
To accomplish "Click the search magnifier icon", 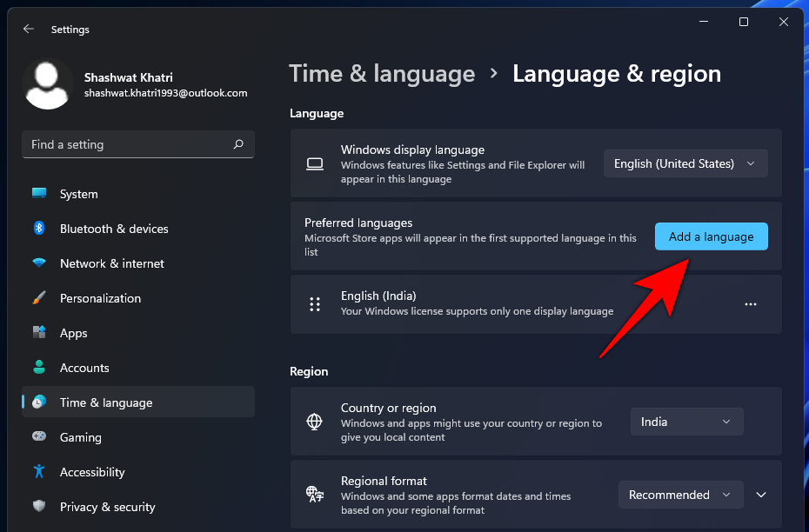I will (237, 144).
